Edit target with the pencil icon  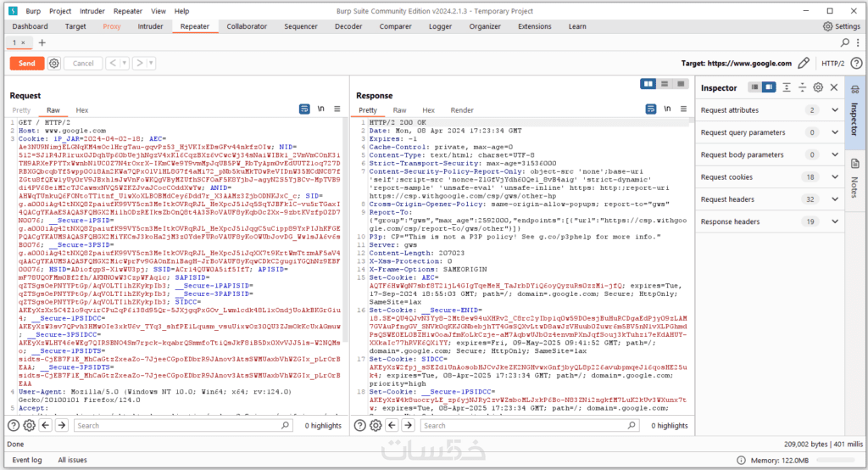pos(804,63)
